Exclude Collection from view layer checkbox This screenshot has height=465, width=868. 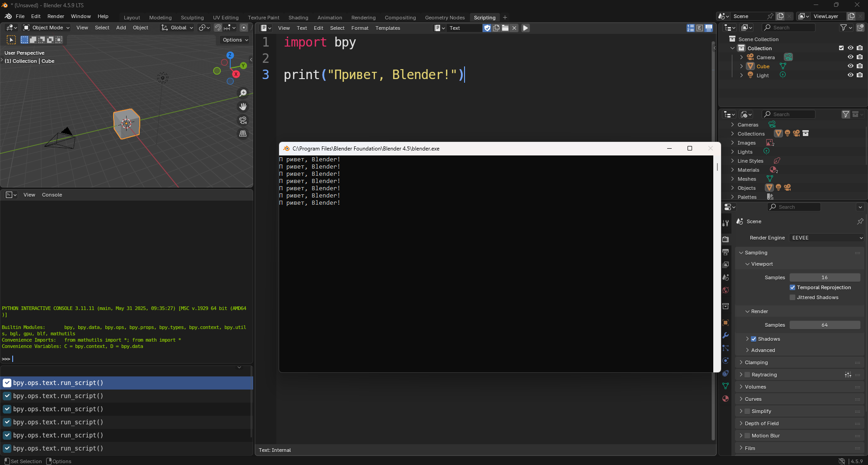pos(841,48)
